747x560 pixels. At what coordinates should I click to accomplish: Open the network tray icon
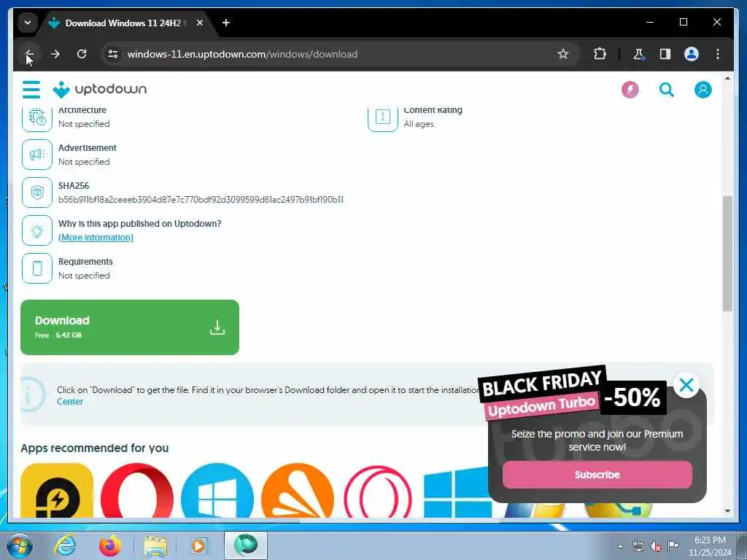pyautogui.click(x=638, y=546)
